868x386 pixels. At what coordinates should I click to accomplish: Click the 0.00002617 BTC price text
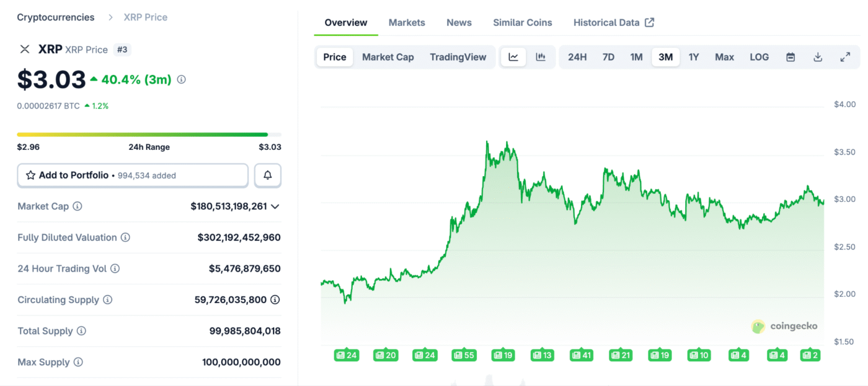[x=48, y=106]
